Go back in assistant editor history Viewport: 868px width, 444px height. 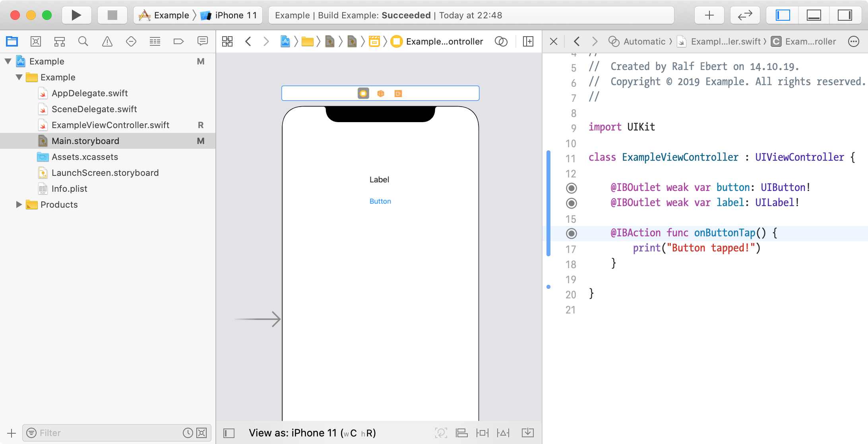577,41
